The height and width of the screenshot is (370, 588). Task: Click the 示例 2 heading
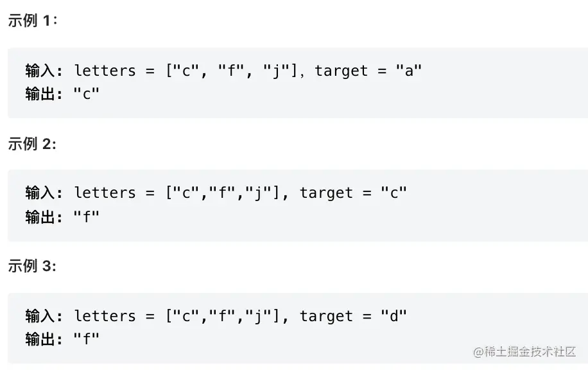pyautogui.click(x=32, y=144)
